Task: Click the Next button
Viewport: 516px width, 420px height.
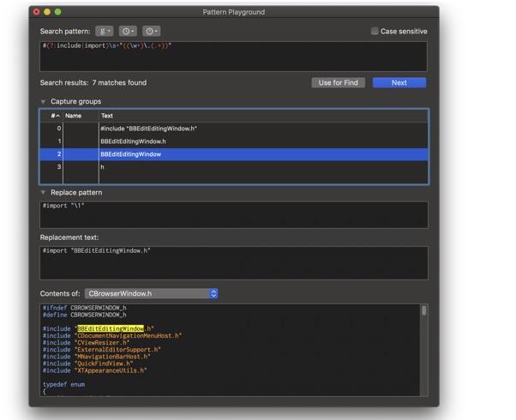Action: point(399,82)
